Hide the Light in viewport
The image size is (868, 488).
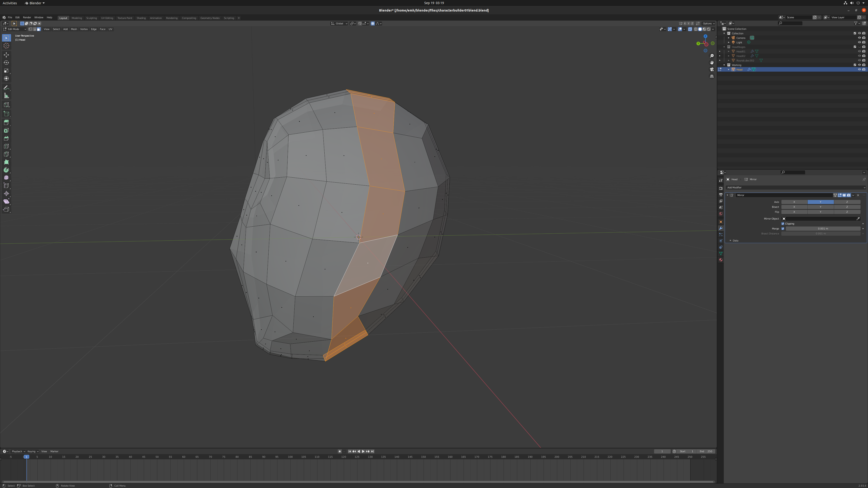(x=859, y=42)
